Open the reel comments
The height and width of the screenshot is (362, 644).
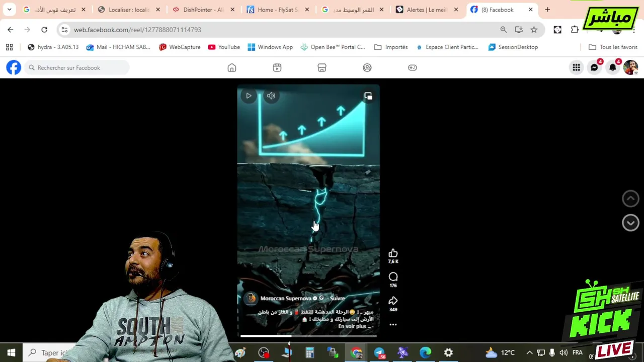coord(393,277)
